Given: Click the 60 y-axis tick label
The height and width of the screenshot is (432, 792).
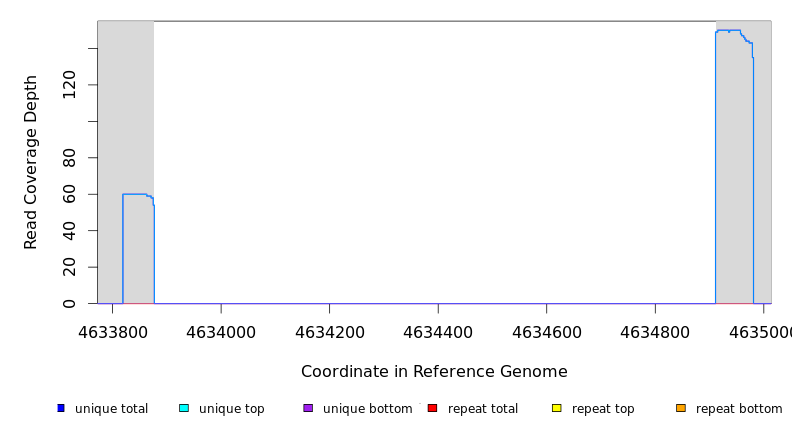Looking at the screenshot, I should (x=69, y=194).
